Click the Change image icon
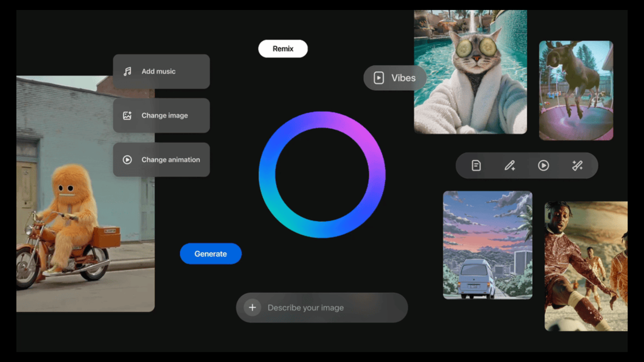This screenshot has width=644, height=362. [x=127, y=115]
